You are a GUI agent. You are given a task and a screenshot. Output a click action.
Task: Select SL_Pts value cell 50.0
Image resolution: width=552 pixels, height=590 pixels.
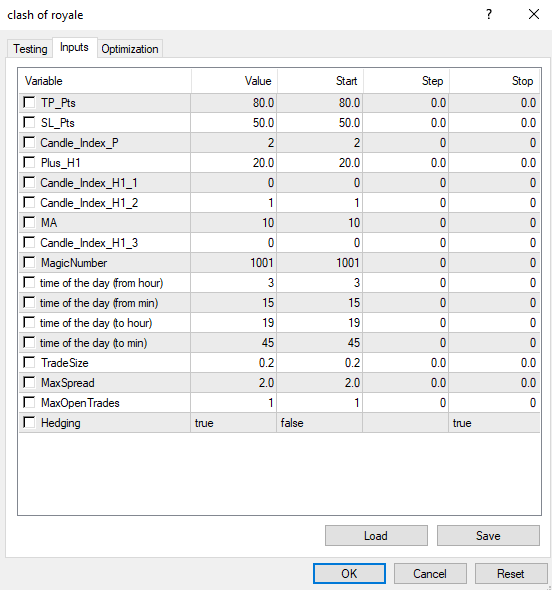coord(234,123)
